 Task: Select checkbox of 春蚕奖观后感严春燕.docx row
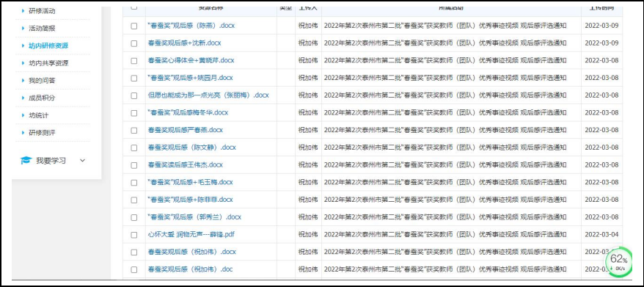pos(134,131)
